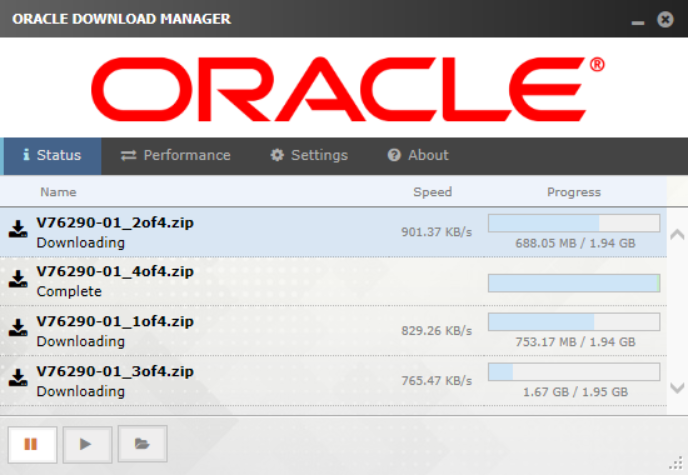Resume downloads with the play button
Viewport: 688px width, 475px height.
coord(87,444)
